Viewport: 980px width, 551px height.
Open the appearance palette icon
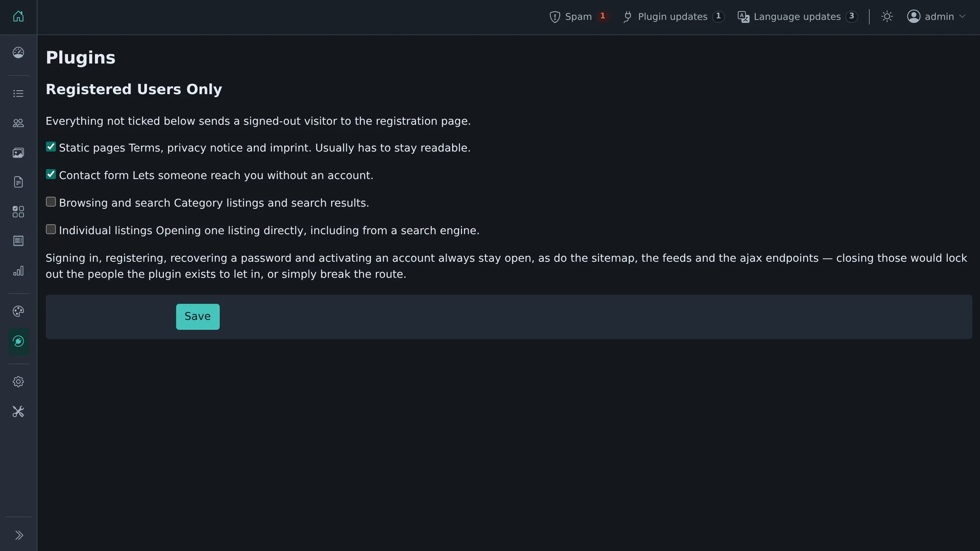point(18,311)
